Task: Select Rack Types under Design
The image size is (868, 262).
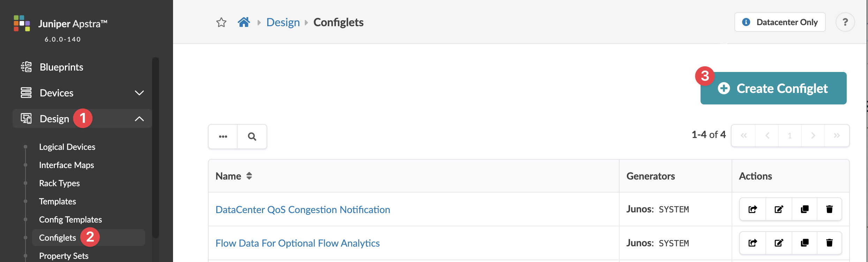Action: click(x=59, y=183)
